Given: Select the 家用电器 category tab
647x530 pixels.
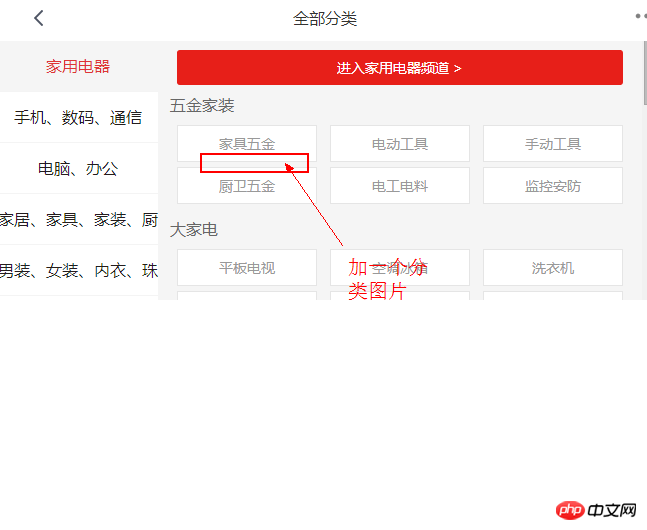Looking at the screenshot, I should pyautogui.click(x=78, y=66).
